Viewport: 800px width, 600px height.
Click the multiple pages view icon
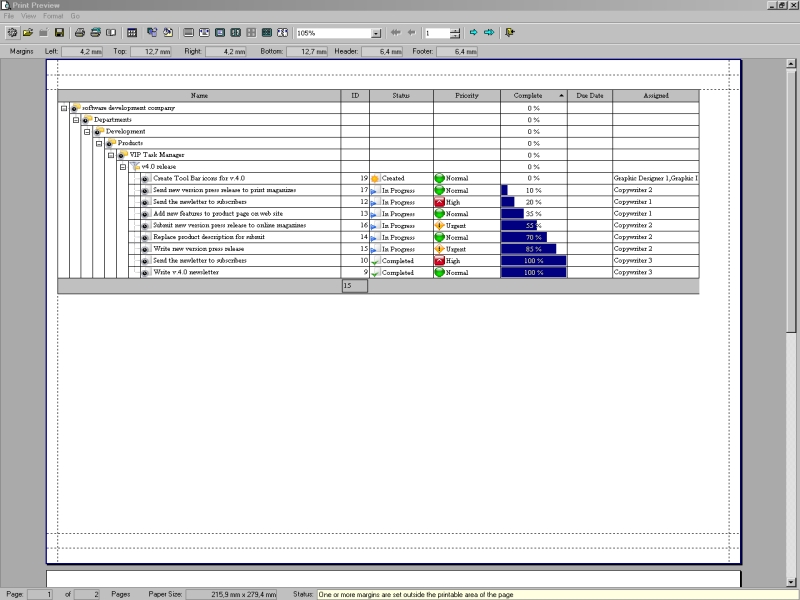(x=267, y=33)
